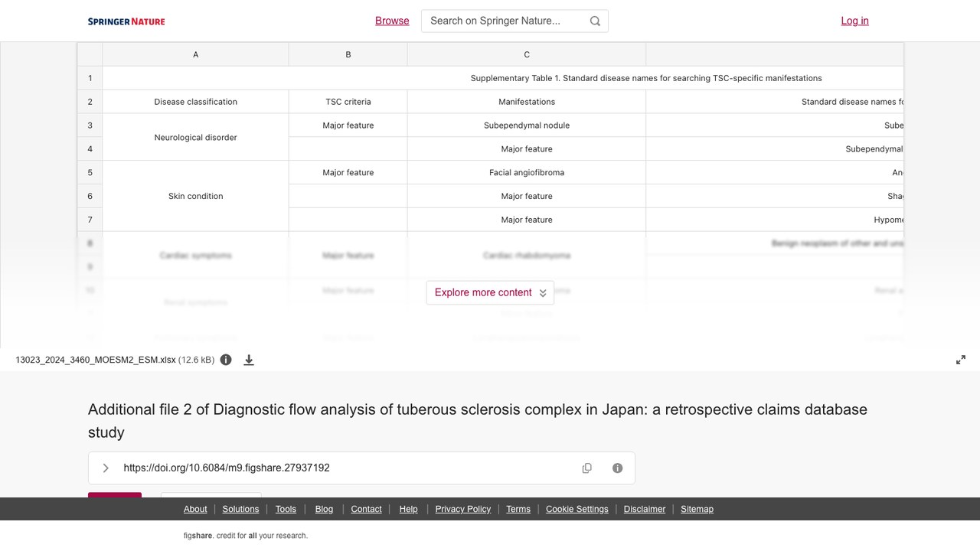The height and width of the screenshot is (551, 980).
Task: Show file info for the xlsx file
Action: point(226,360)
